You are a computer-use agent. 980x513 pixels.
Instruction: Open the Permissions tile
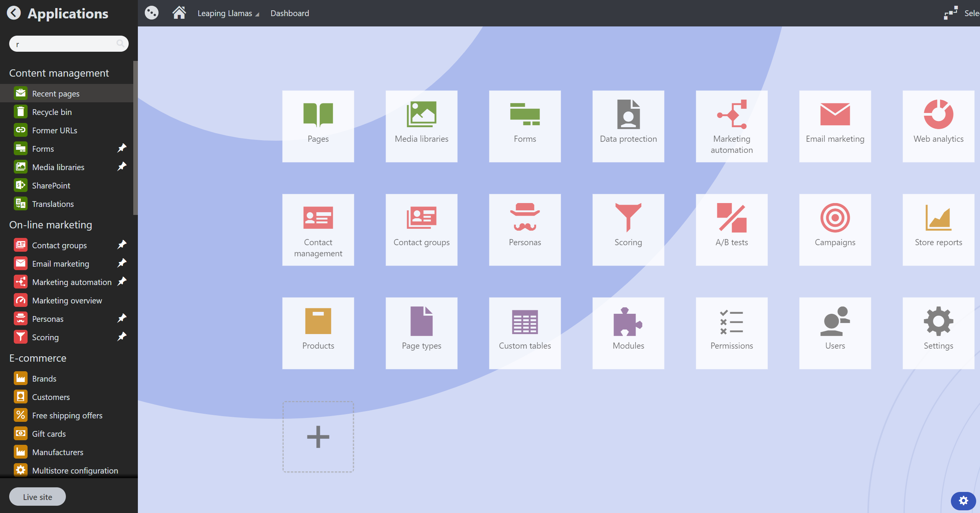click(731, 333)
